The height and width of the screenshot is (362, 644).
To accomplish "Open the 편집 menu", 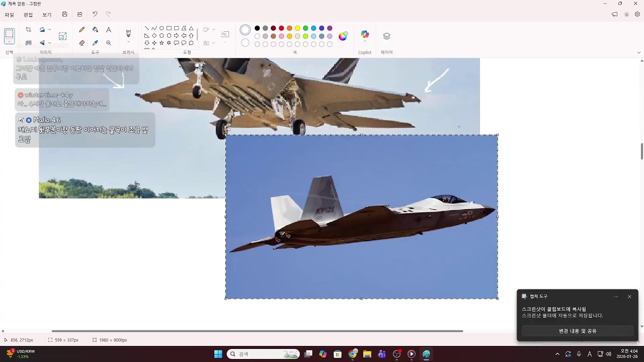I will pyautogui.click(x=28, y=15).
